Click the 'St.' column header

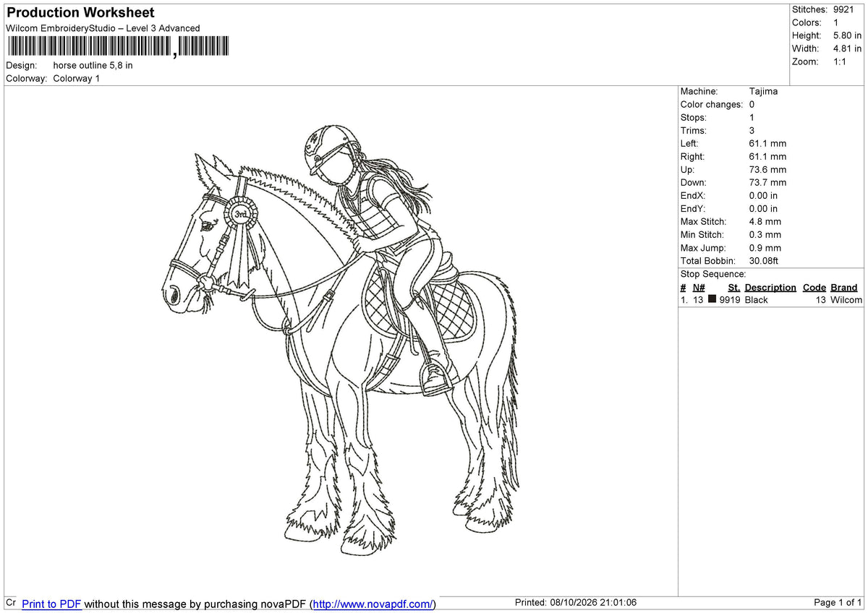734,287
